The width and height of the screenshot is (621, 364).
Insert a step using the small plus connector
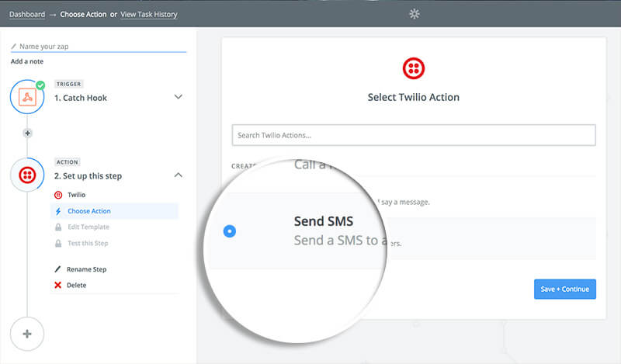(27, 133)
